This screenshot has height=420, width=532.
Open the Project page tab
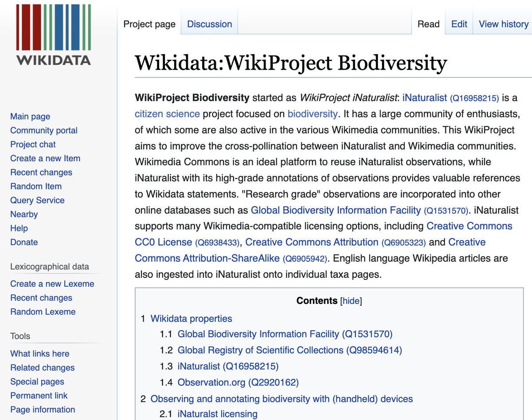(149, 24)
